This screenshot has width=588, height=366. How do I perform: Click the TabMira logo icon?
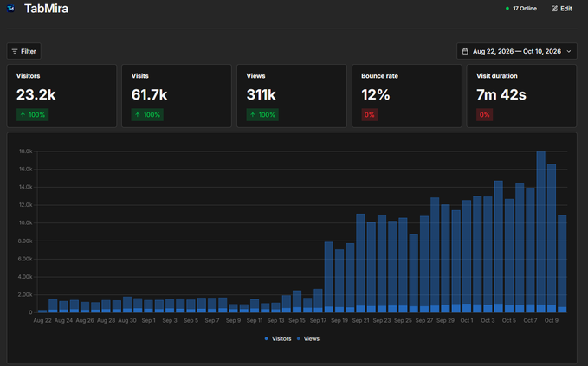(x=11, y=9)
